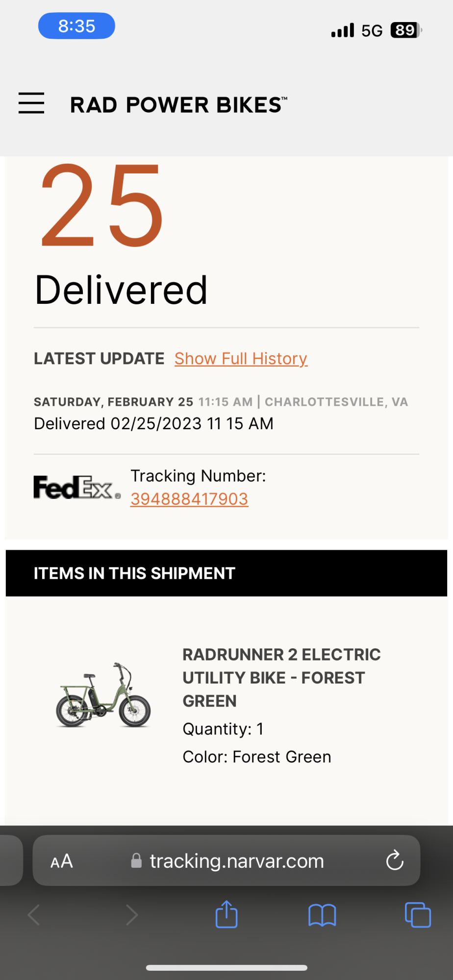Show open Safari tabs
The width and height of the screenshot is (453, 980).
(418, 915)
